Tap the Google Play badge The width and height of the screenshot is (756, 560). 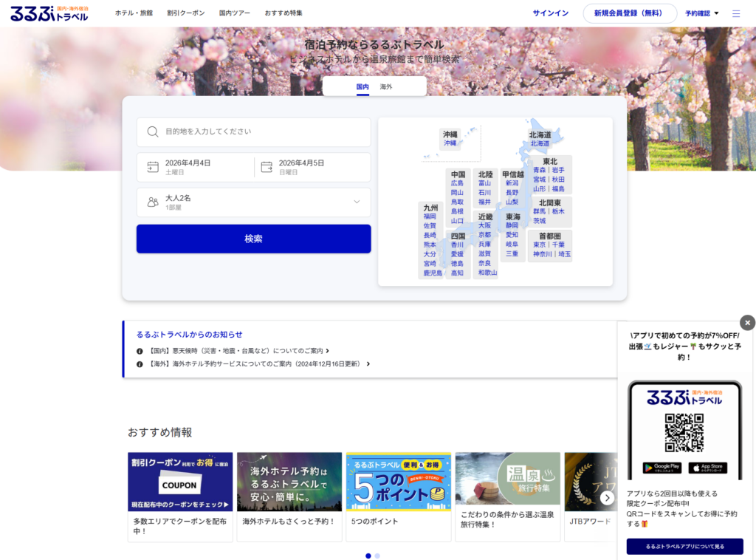point(661,468)
